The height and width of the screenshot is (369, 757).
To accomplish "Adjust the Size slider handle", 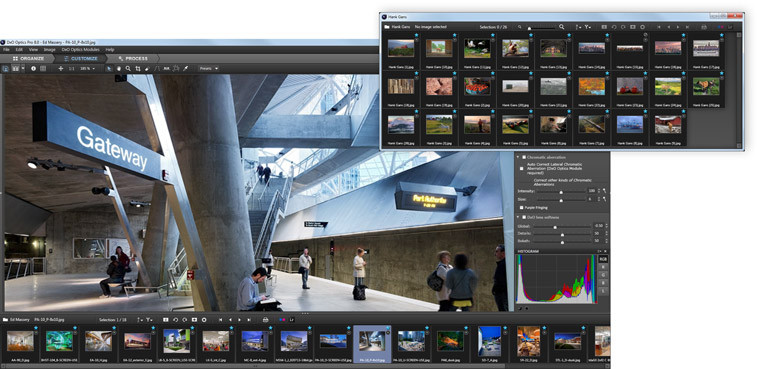I will [x=561, y=200].
